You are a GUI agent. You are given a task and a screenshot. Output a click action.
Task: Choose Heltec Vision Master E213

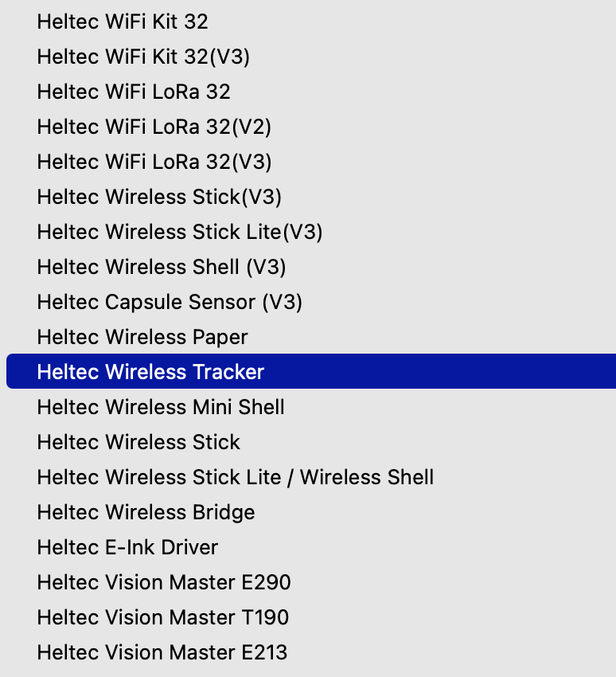point(162,652)
